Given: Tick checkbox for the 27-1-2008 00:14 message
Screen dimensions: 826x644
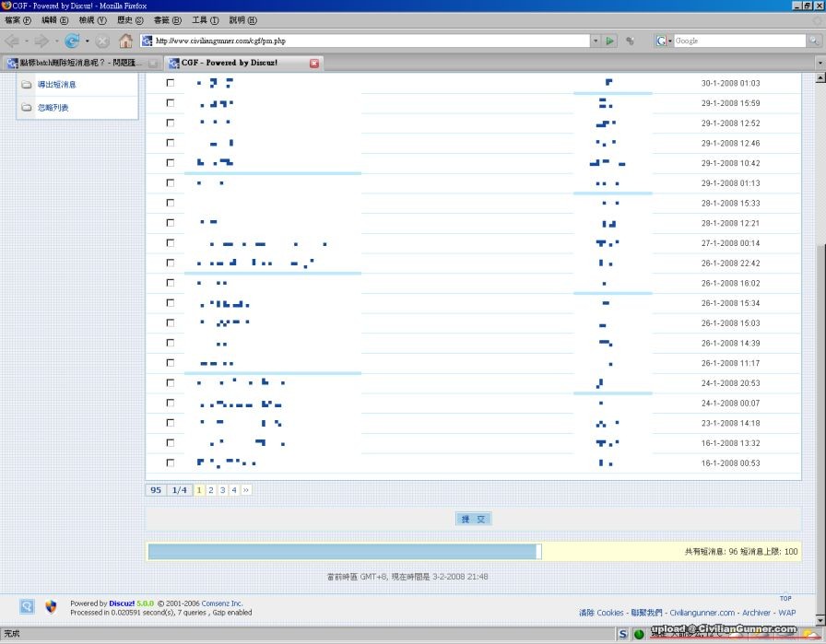Looking at the screenshot, I should pyautogui.click(x=170, y=243).
